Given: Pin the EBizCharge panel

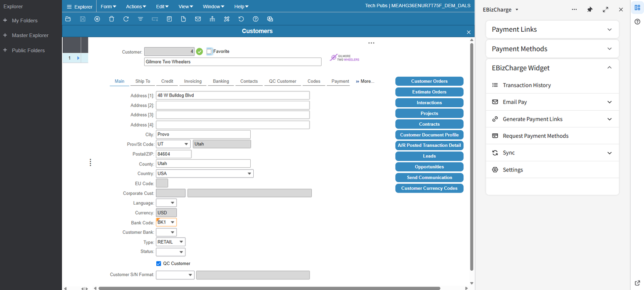Looking at the screenshot, I should 590,9.
